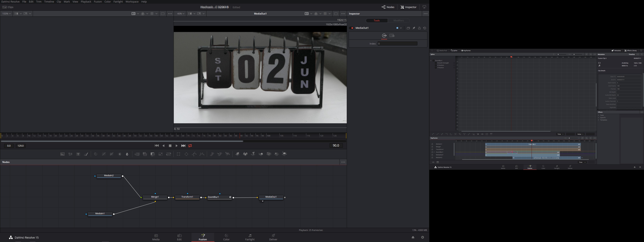Enable the ZoomBlur1 checkbox in Spline

click(x=433, y=61)
